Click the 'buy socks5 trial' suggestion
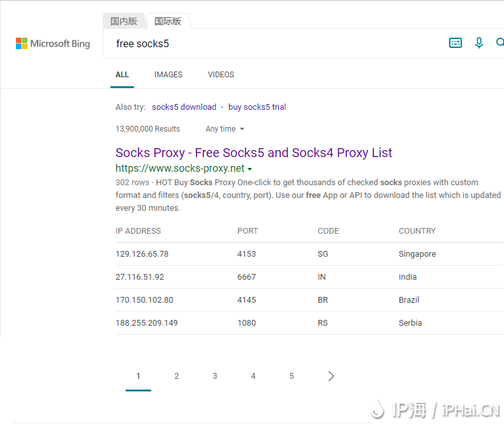Image resolution: width=504 pixels, height=424 pixels. click(x=257, y=107)
